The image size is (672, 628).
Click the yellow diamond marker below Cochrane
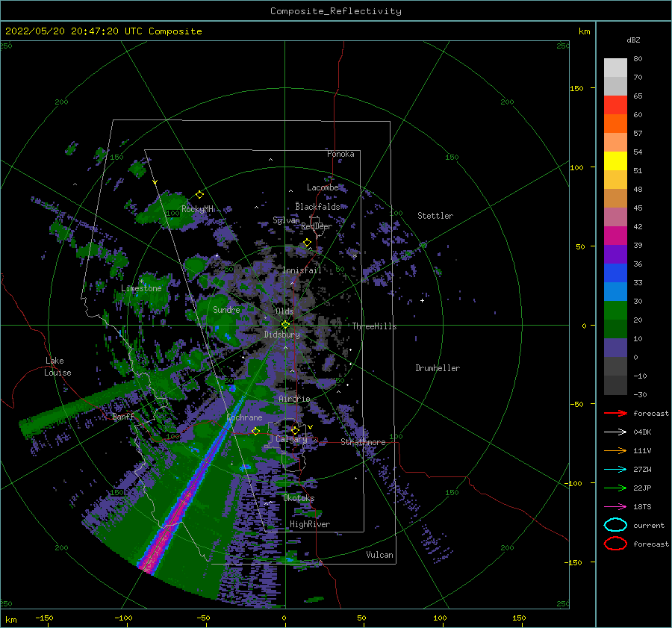(256, 431)
